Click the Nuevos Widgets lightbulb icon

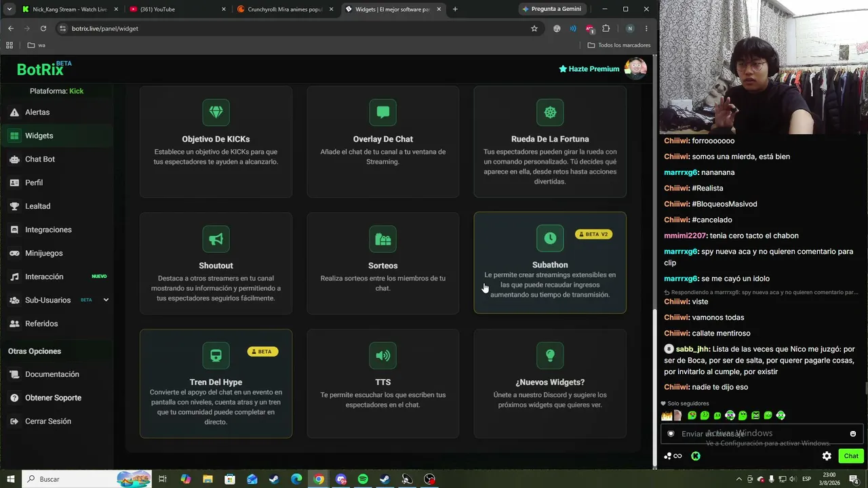[x=550, y=356]
